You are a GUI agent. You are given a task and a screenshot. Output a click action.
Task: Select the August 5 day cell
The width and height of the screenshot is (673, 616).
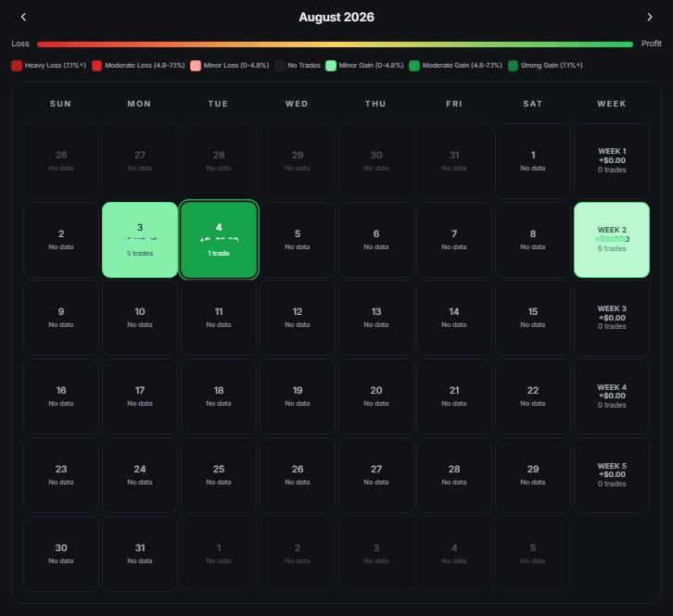tap(298, 240)
